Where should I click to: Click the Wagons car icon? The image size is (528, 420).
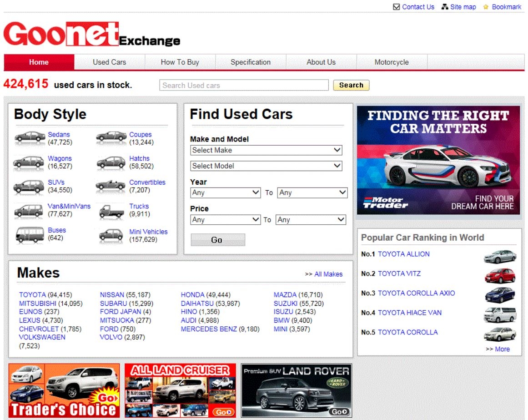(29, 162)
